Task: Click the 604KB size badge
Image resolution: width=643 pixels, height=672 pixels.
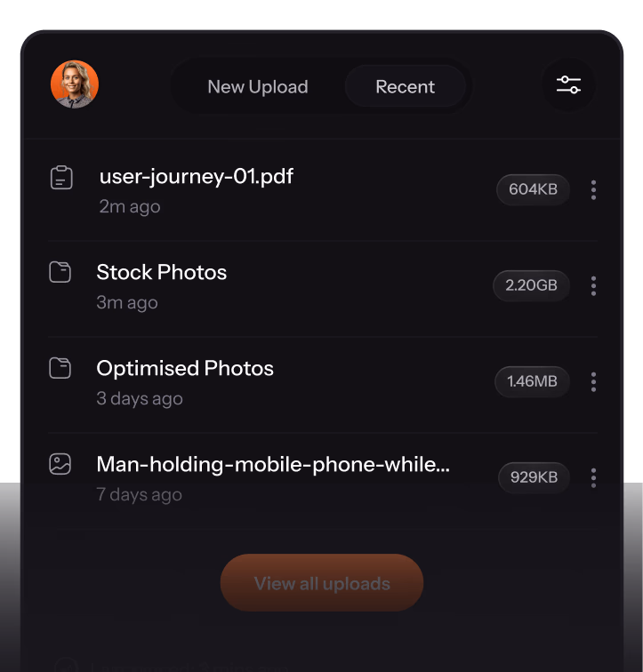Action: pos(533,189)
